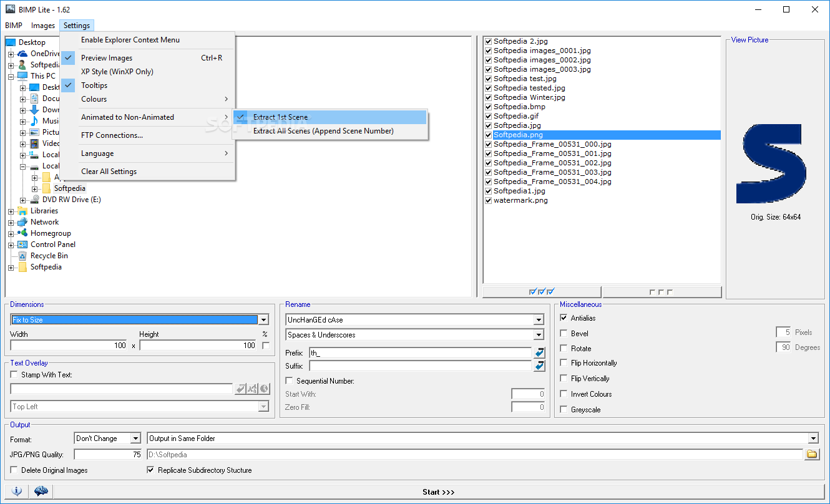Image resolution: width=830 pixels, height=504 pixels.
Task: Click the tag icon next to the Suffix field
Action: [x=539, y=366]
